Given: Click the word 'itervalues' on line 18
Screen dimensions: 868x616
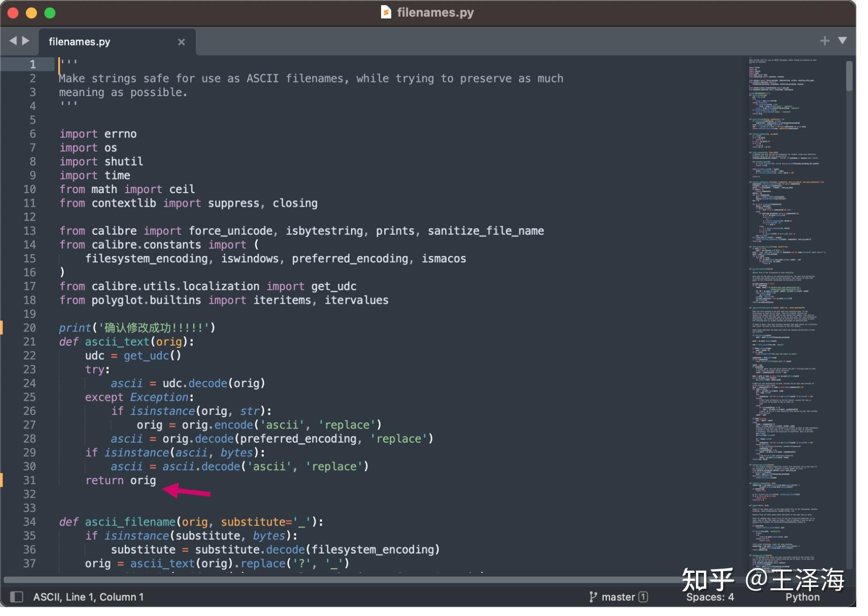Looking at the screenshot, I should tap(357, 300).
